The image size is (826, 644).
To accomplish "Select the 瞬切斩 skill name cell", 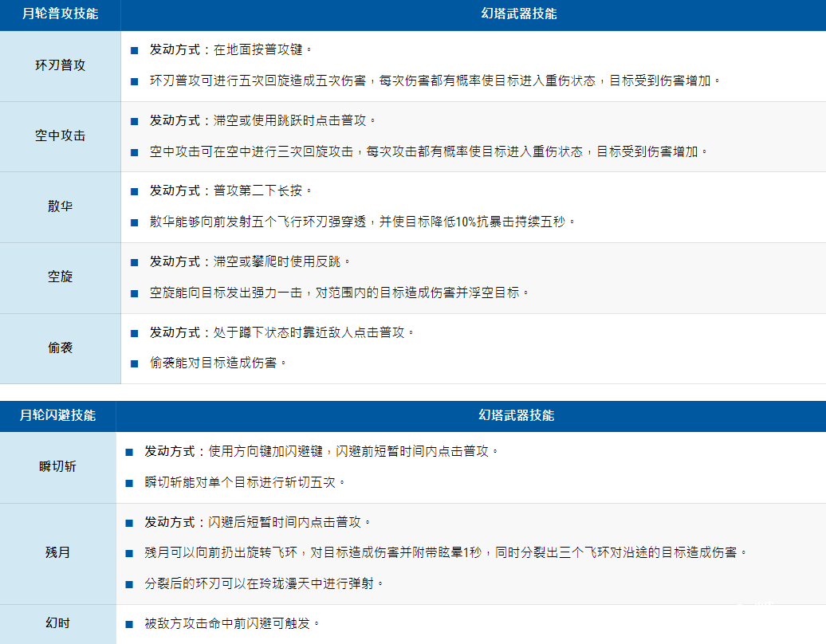I will click(x=57, y=467).
